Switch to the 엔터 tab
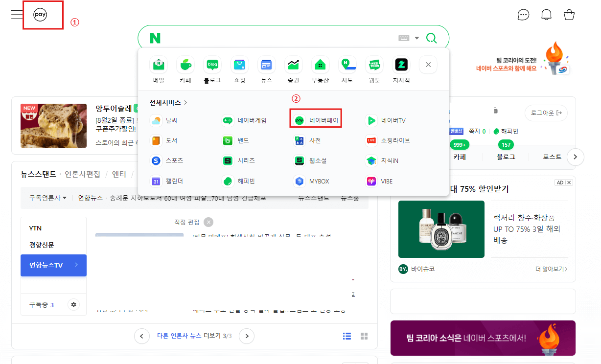This screenshot has width=601, height=364. click(119, 174)
